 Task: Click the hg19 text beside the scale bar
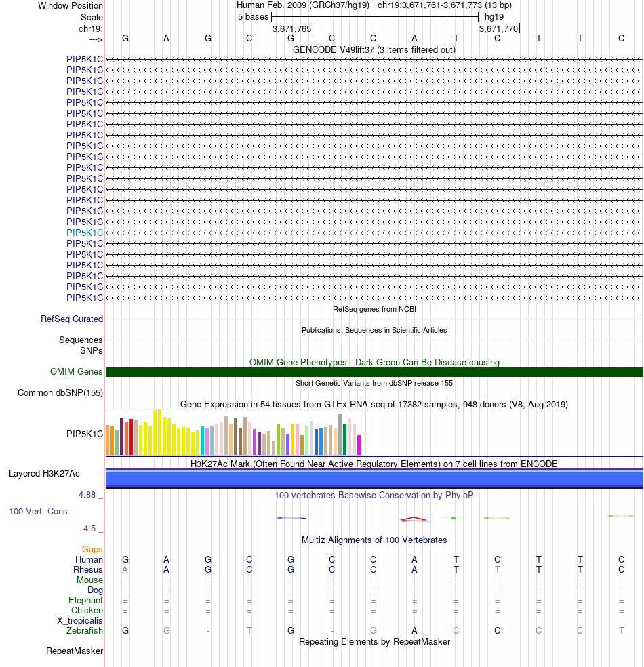click(494, 17)
